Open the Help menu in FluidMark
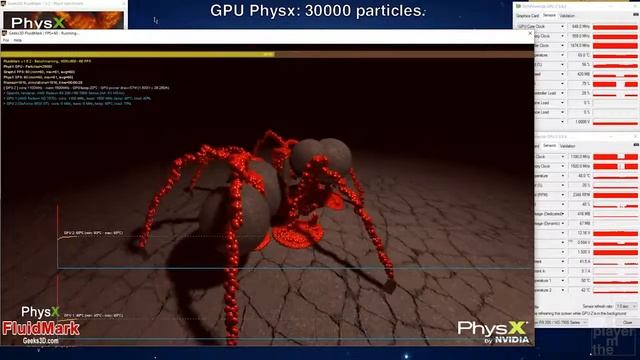 (18, 40)
